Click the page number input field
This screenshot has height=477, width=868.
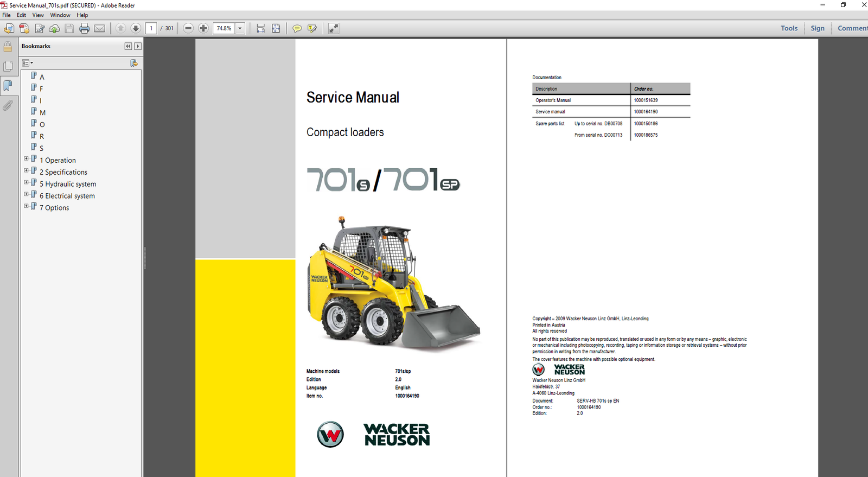tap(151, 28)
